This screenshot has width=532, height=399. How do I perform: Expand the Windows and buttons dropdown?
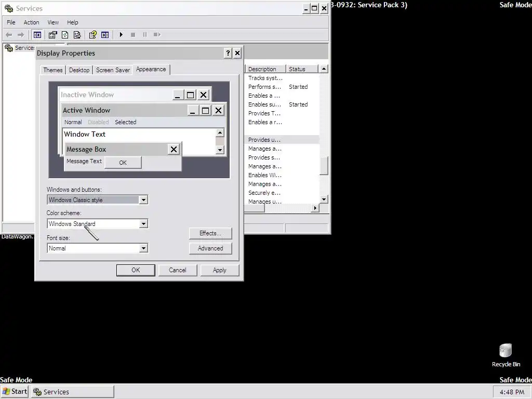(143, 200)
